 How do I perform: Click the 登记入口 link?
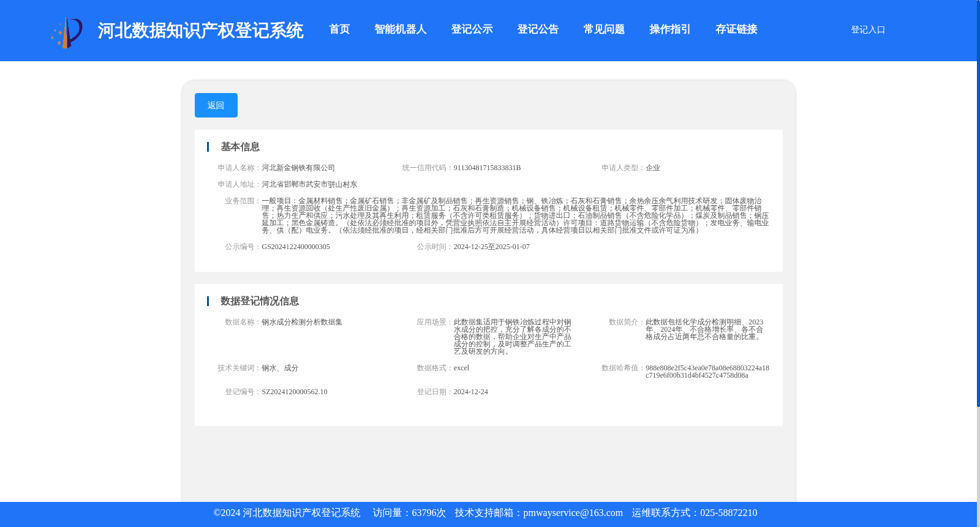point(868,29)
